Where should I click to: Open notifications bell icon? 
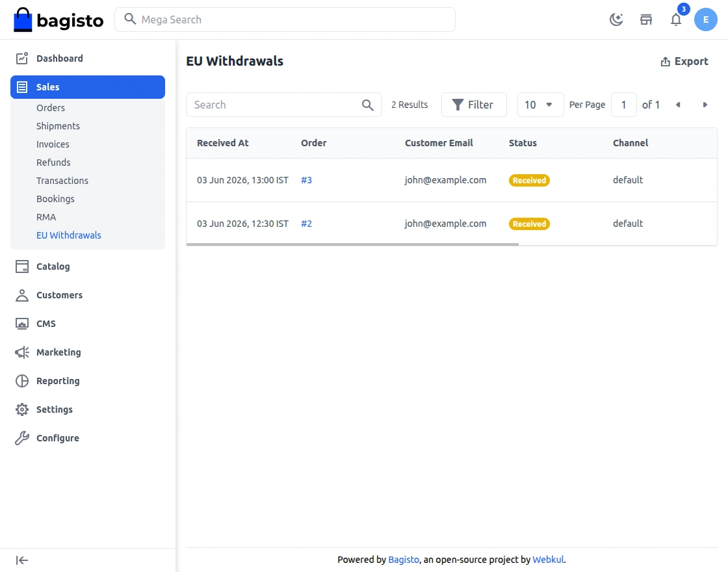[x=676, y=19]
